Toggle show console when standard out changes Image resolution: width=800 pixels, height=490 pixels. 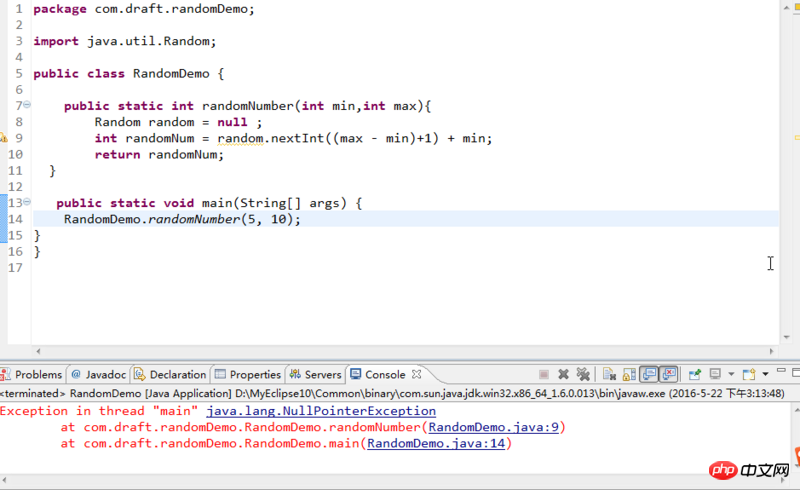[649, 375]
